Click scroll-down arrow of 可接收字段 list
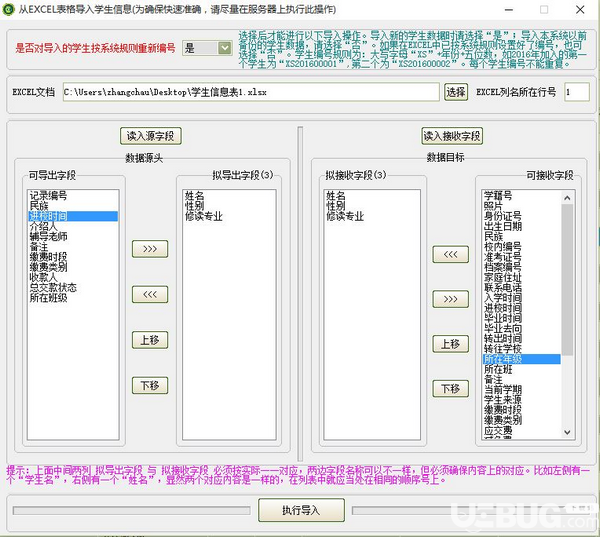The image size is (600, 537). pyautogui.click(x=567, y=432)
